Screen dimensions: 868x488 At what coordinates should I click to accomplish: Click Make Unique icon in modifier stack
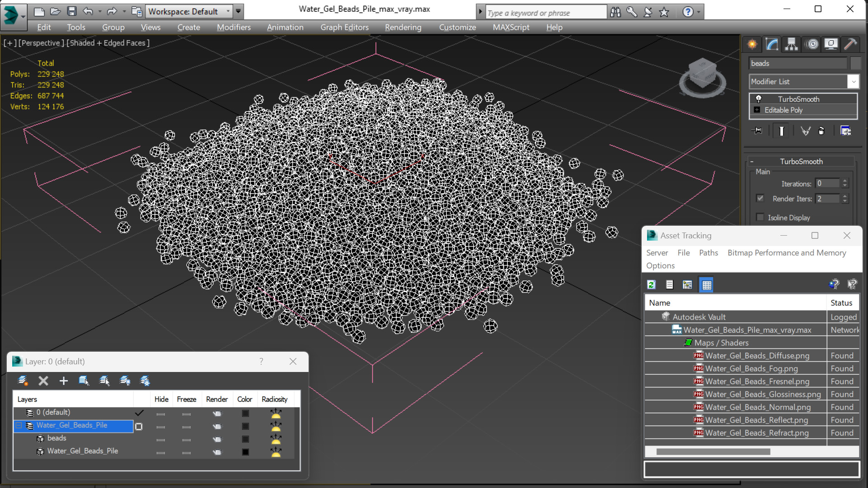pyautogui.click(x=805, y=131)
